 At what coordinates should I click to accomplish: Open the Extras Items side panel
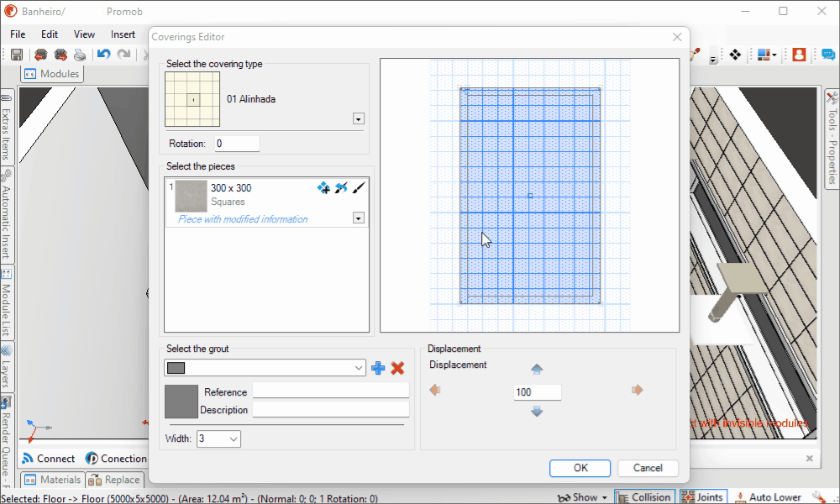click(x=6, y=128)
